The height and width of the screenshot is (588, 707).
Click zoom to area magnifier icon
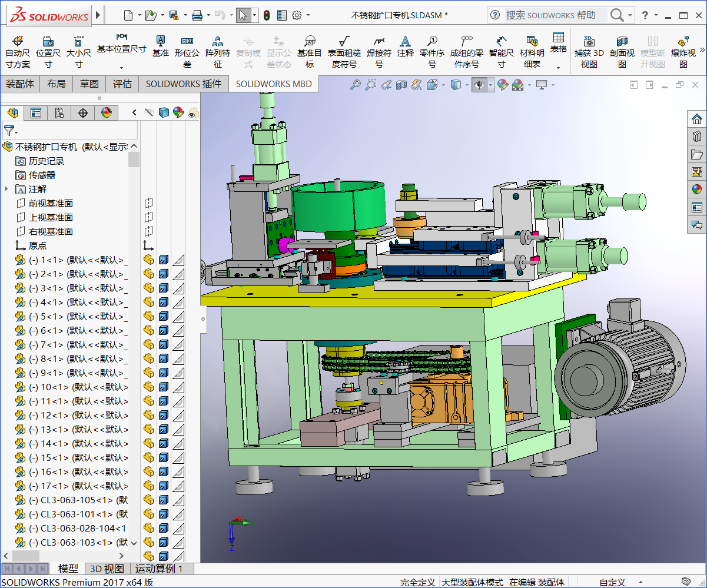click(370, 85)
